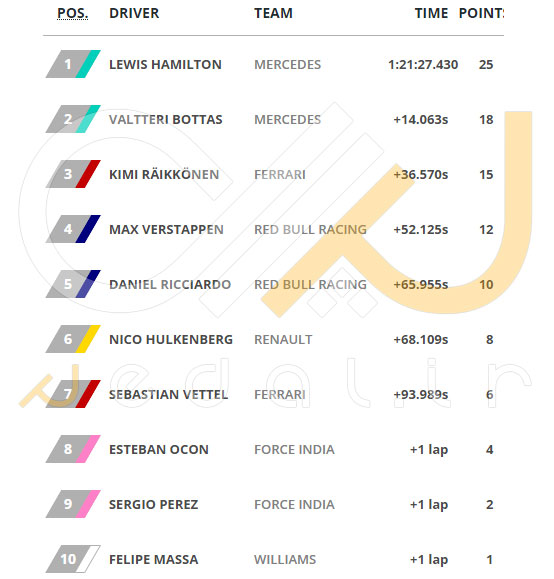Click the TIME column header
Viewport: 554px width, 579px height.
click(x=431, y=13)
